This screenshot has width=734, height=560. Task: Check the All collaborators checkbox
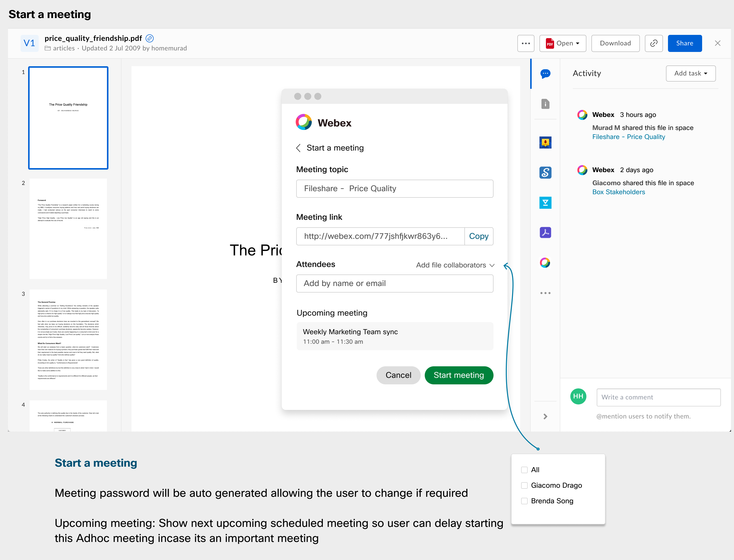(524, 470)
